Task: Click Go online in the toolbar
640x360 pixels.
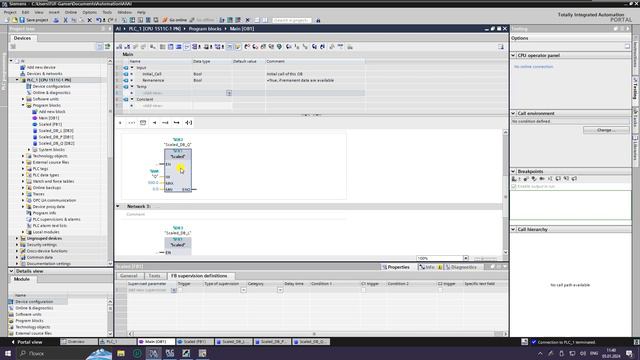Action: (175, 20)
